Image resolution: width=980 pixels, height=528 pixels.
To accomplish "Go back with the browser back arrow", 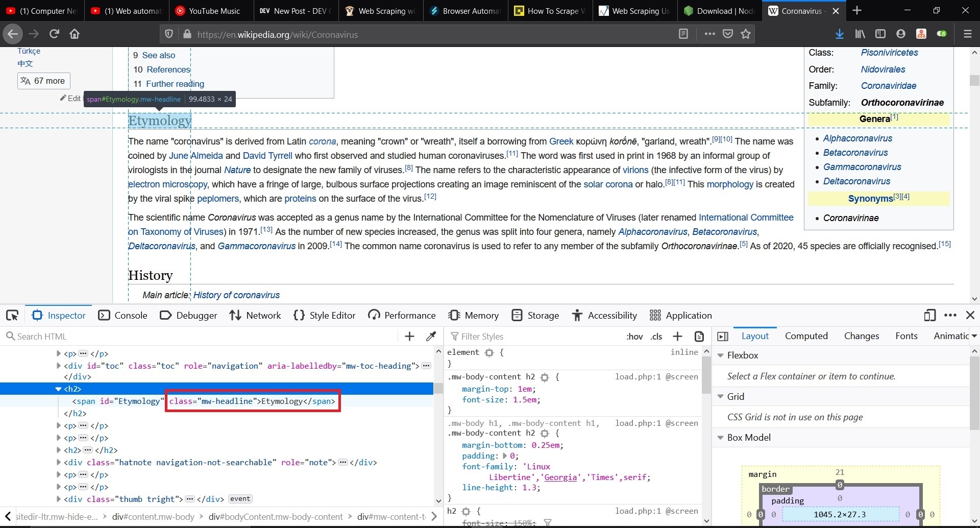I will (x=13, y=34).
